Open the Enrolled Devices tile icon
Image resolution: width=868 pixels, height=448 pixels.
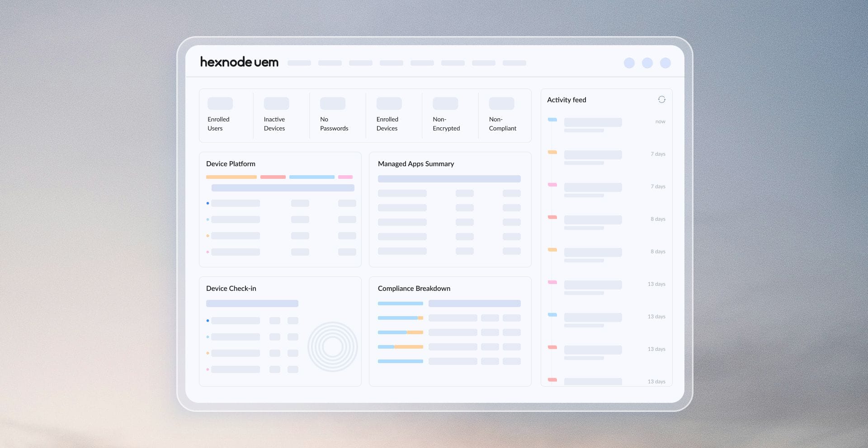coord(389,103)
